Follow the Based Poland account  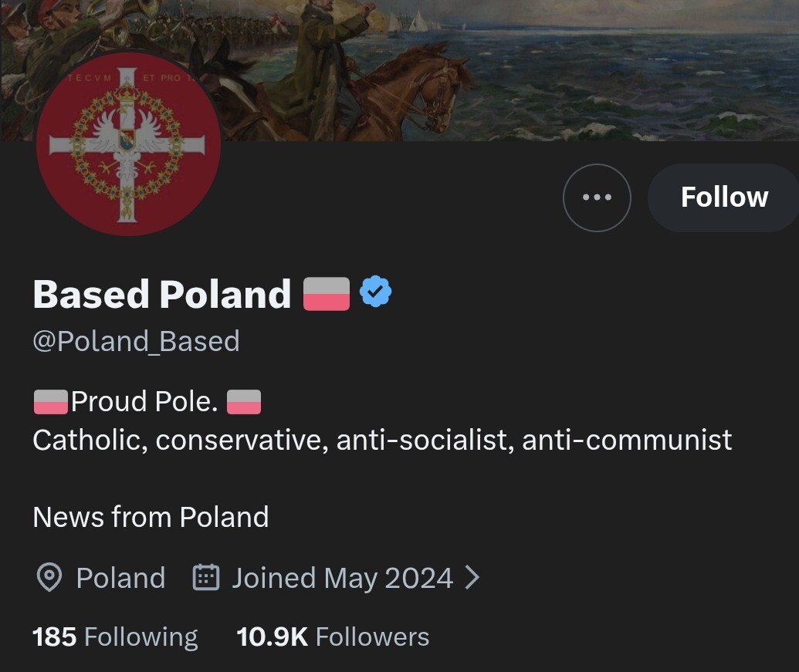point(723,198)
